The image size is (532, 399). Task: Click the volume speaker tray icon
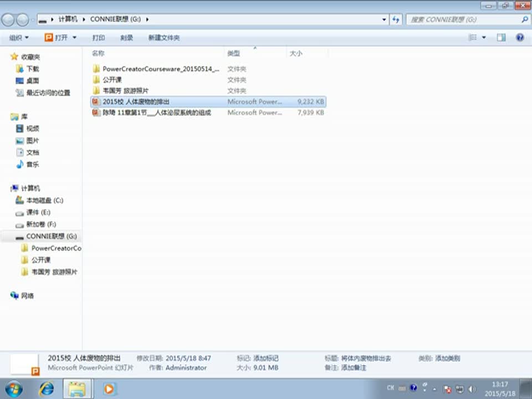[472, 388]
